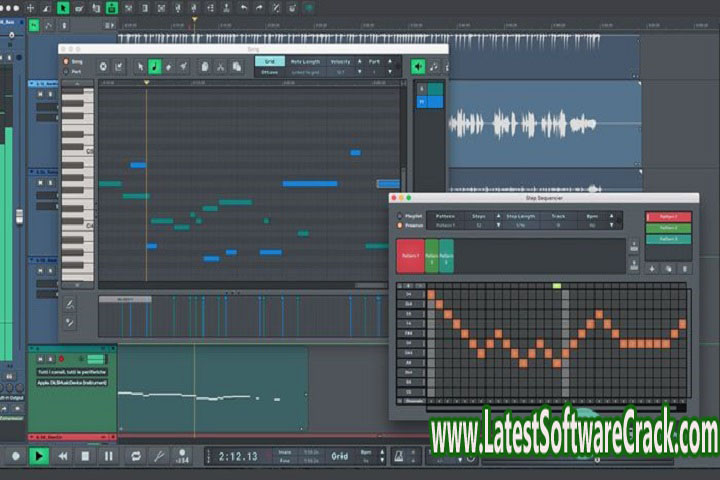This screenshot has height=480, width=720.
Task: Open the Step Length dropdown in Step Sequencer
Action: click(x=520, y=226)
